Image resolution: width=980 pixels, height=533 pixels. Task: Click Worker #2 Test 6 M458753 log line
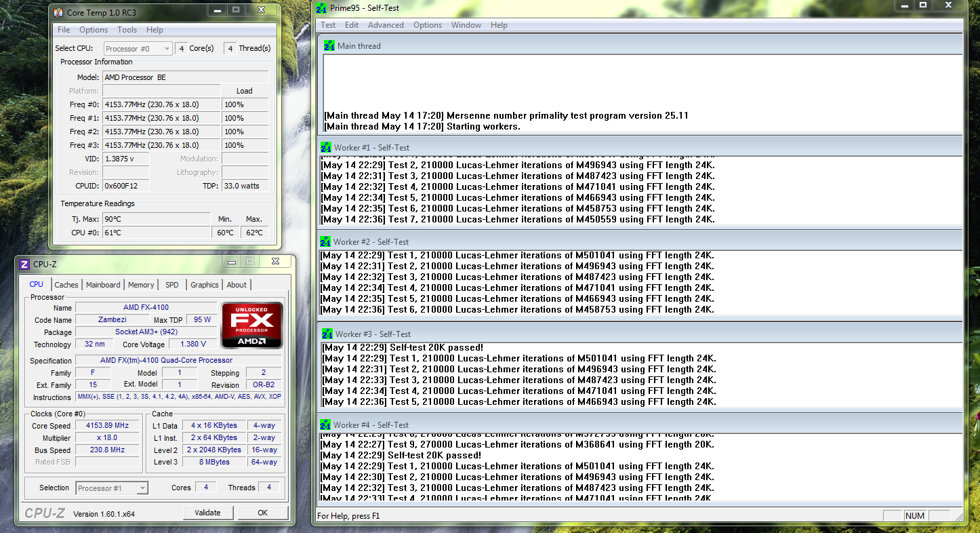[x=517, y=309]
